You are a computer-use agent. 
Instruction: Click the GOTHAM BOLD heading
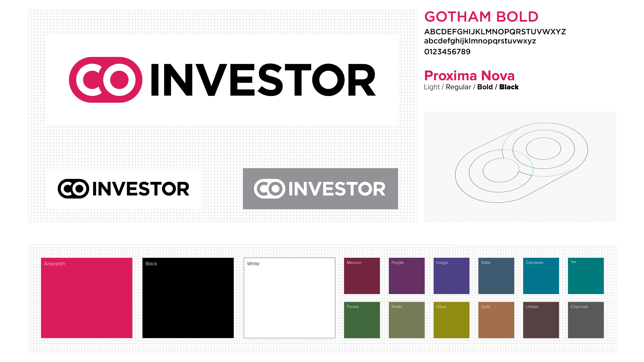pos(481,17)
